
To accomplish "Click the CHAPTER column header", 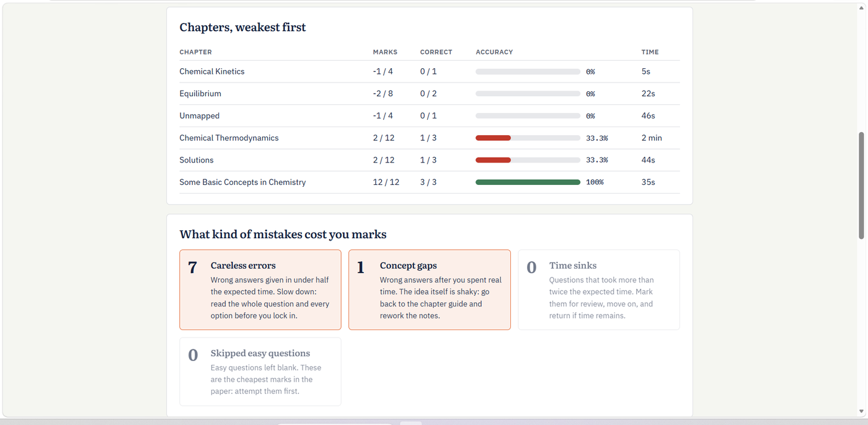I will (196, 52).
